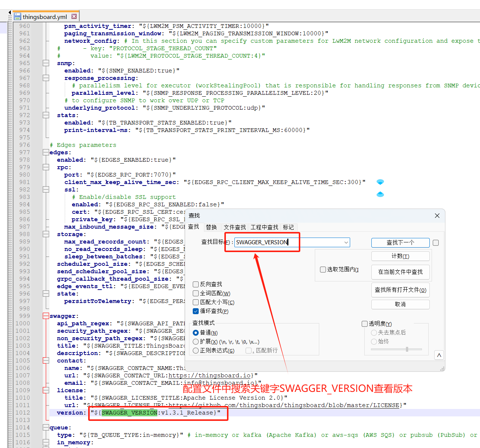Screen dimensions: 480x448
Task: Uncheck 循环查找 option
Action: [196, 311]
